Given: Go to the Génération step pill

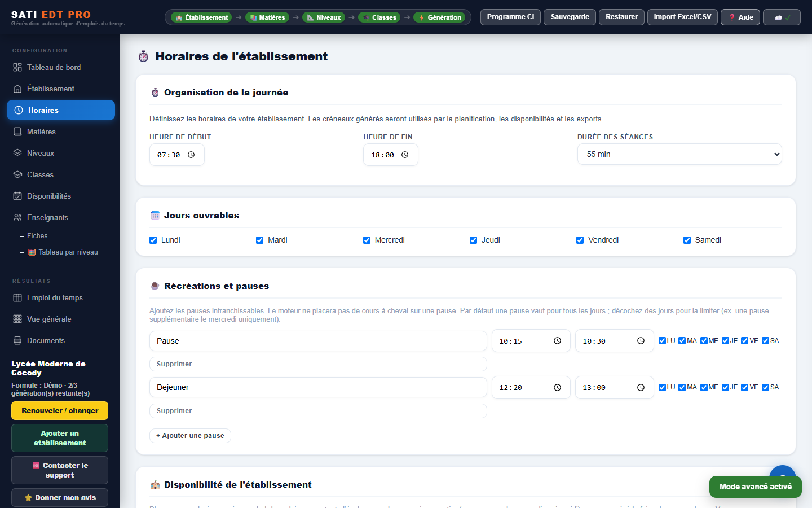Looking at the screenshot, I should [439, 17].
